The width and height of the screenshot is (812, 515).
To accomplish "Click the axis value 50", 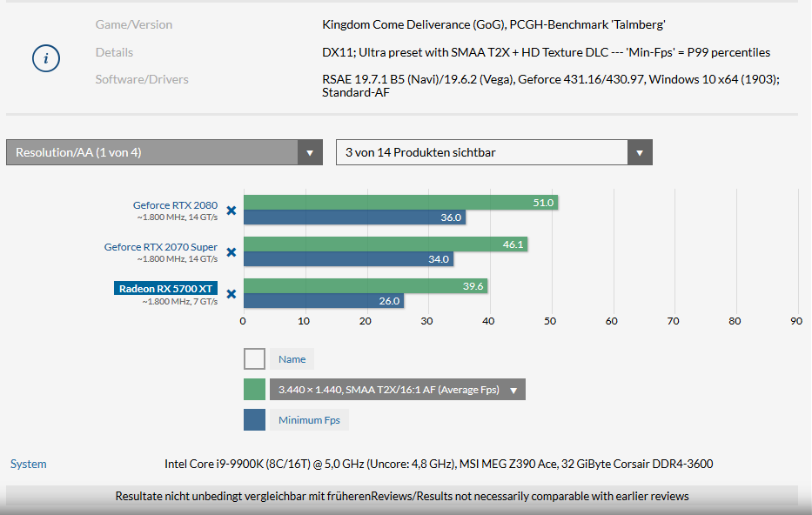I will point(550,321).
